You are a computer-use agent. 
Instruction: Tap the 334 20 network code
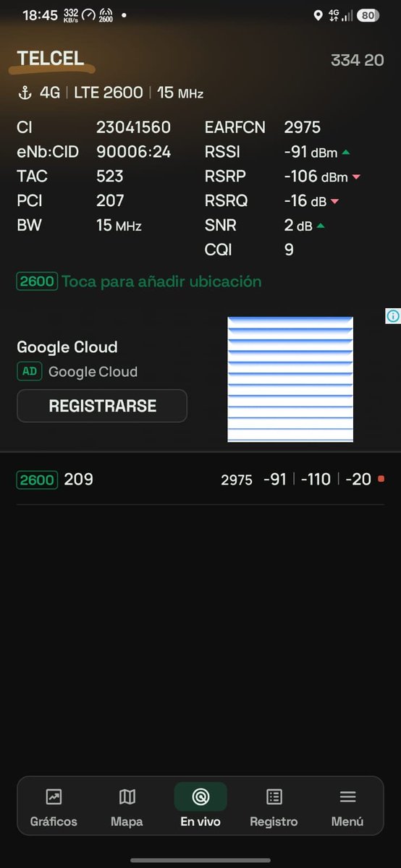click(357, 60)
